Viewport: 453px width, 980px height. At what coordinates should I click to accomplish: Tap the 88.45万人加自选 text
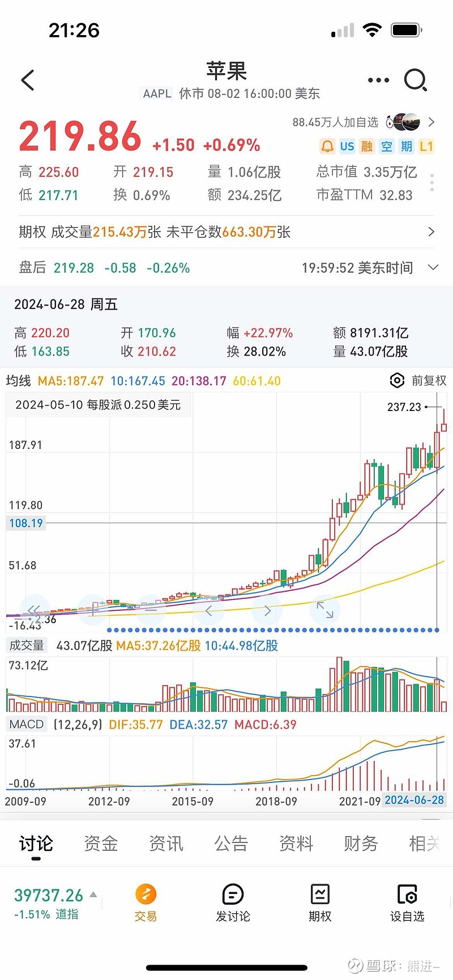point(335,122)
